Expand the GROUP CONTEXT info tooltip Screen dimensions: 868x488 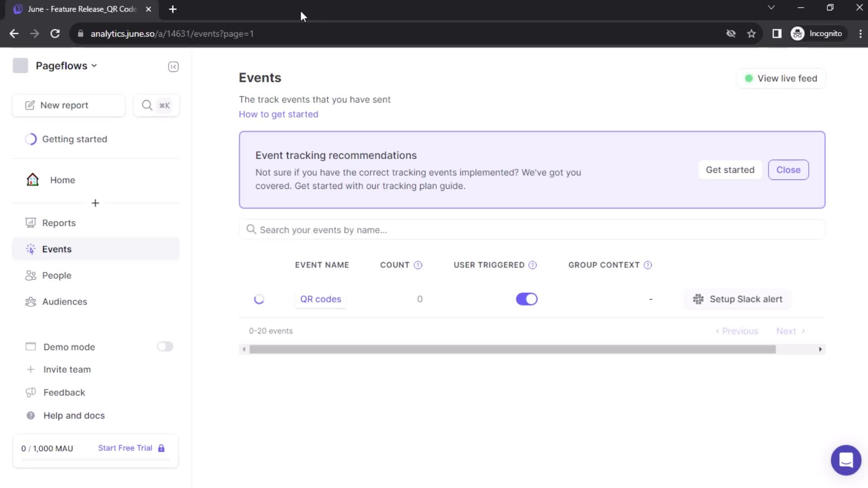[x=648, y=264]
